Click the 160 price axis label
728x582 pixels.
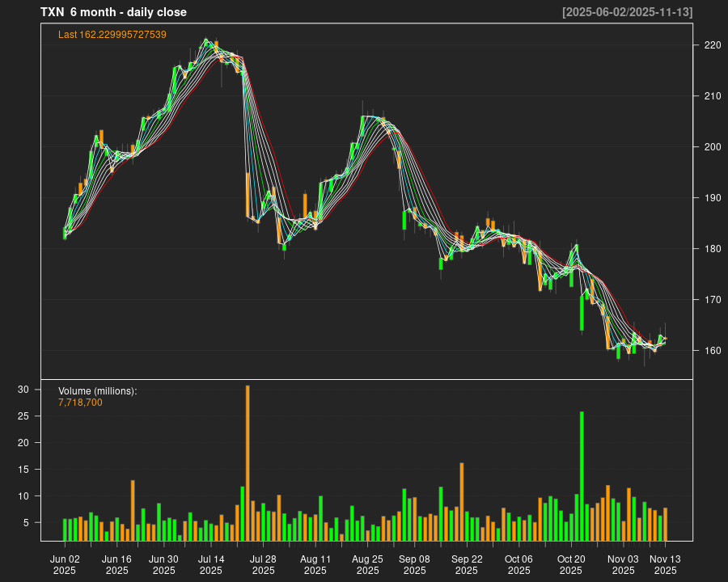tap(712, 351)
